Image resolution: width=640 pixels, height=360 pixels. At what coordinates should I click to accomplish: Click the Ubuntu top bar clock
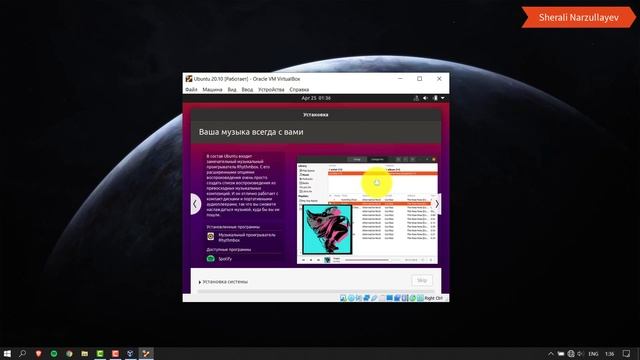click(316, 98)
